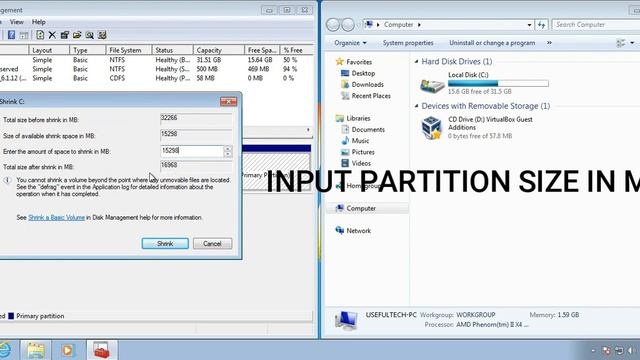Screen dimensions: 640x360
Task: Click the blue Help icon in Disk Management toolbar
Action: 11,35
